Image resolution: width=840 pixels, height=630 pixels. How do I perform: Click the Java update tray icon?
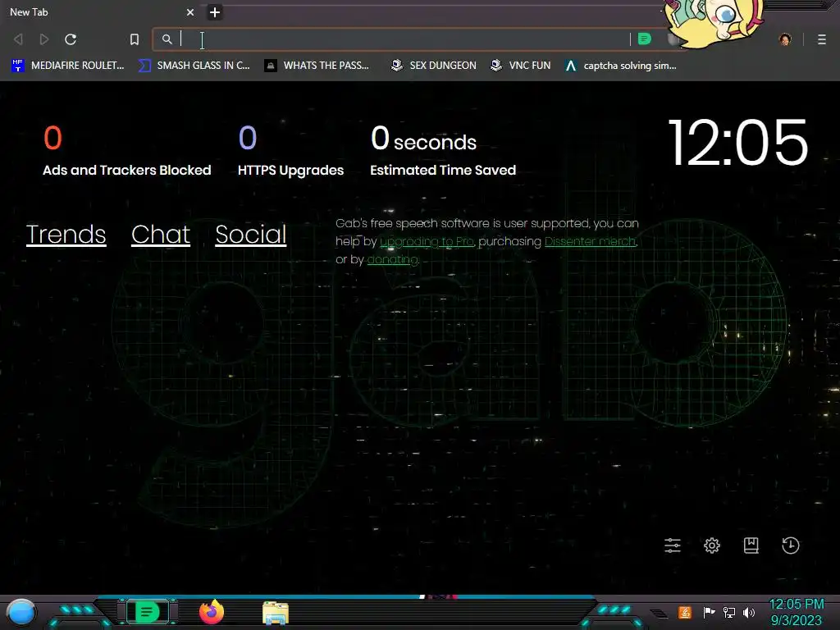685,612
